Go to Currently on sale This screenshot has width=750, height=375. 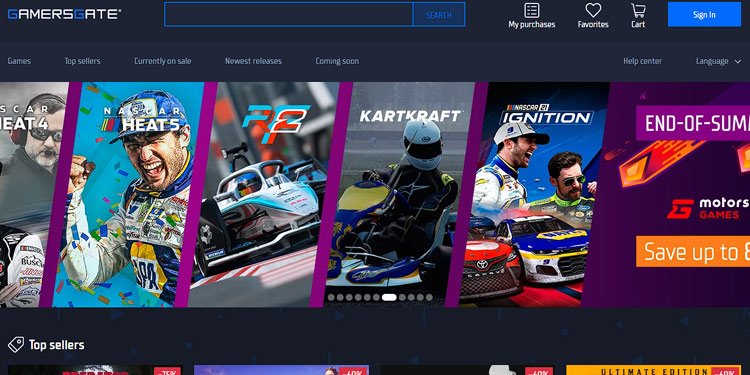point(163,61)
